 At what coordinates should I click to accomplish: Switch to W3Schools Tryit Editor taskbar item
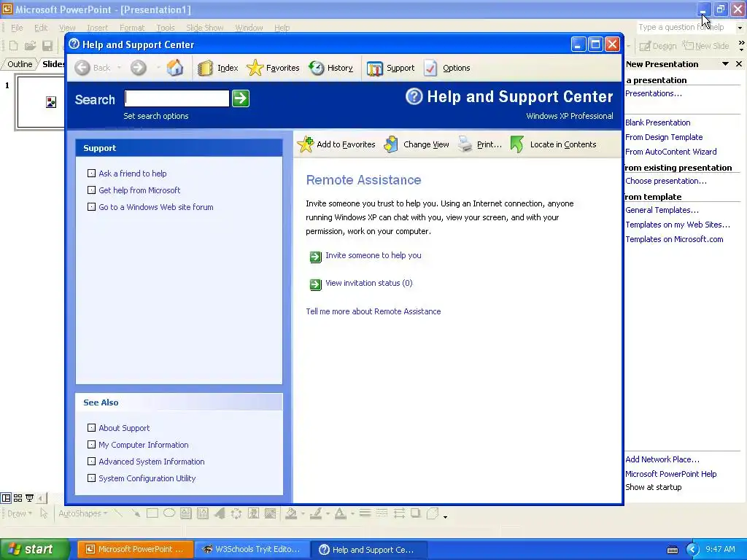point(252,549)
